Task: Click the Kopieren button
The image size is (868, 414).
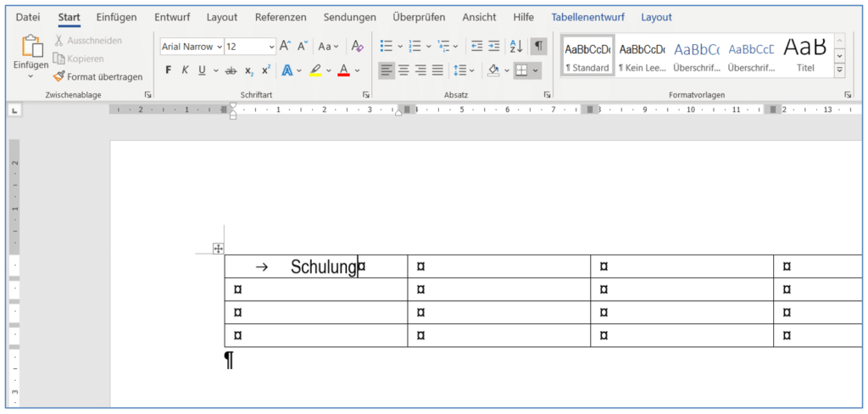Action: [78, 59]
